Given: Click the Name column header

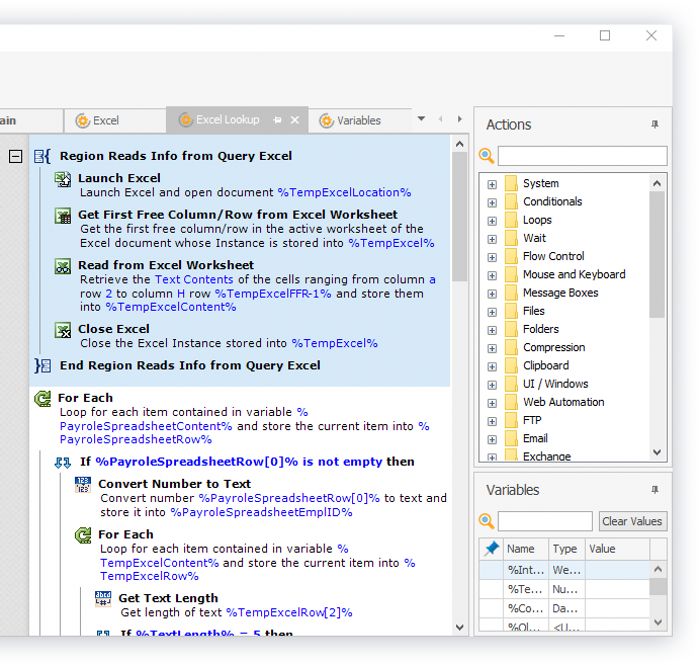Looking at the screenshot, I should (x=526, y=549).
